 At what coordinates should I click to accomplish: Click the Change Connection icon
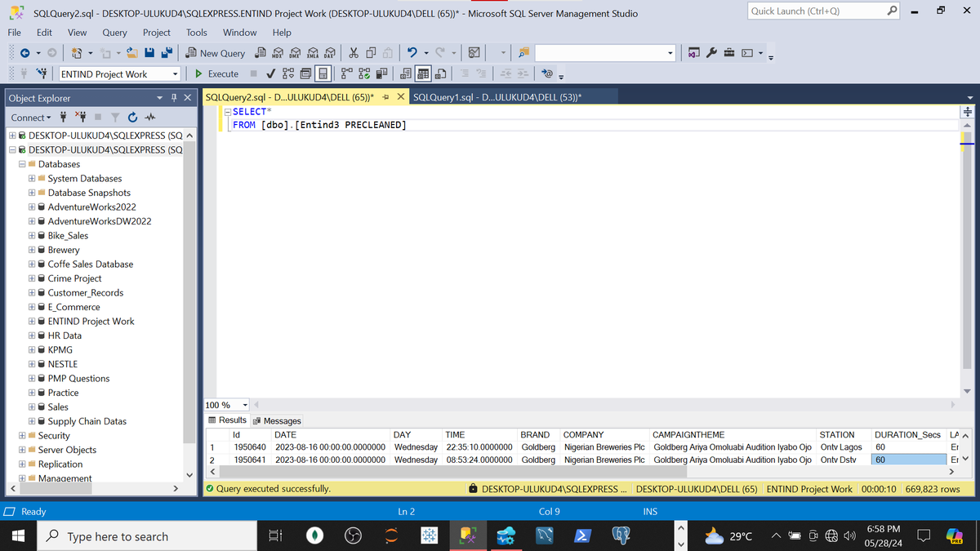pyautogui.click(x=41, y=73)
